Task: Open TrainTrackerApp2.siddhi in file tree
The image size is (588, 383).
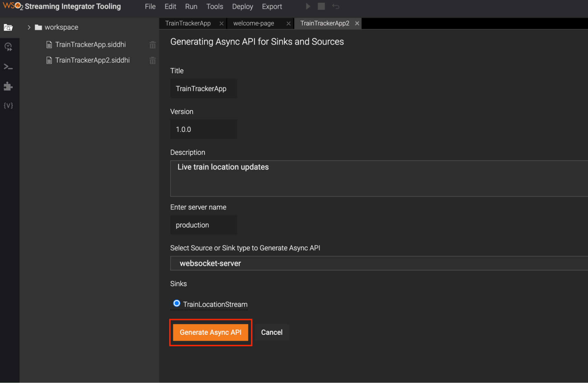Action: coord(92,60)
